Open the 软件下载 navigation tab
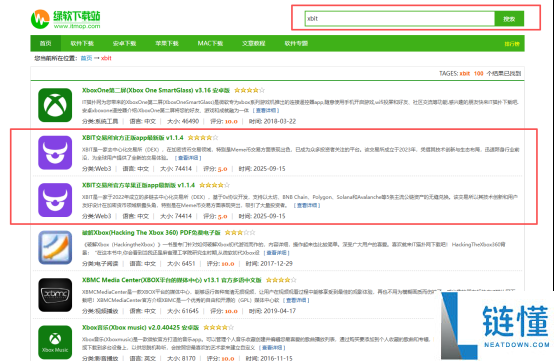 tap(82, 43)
